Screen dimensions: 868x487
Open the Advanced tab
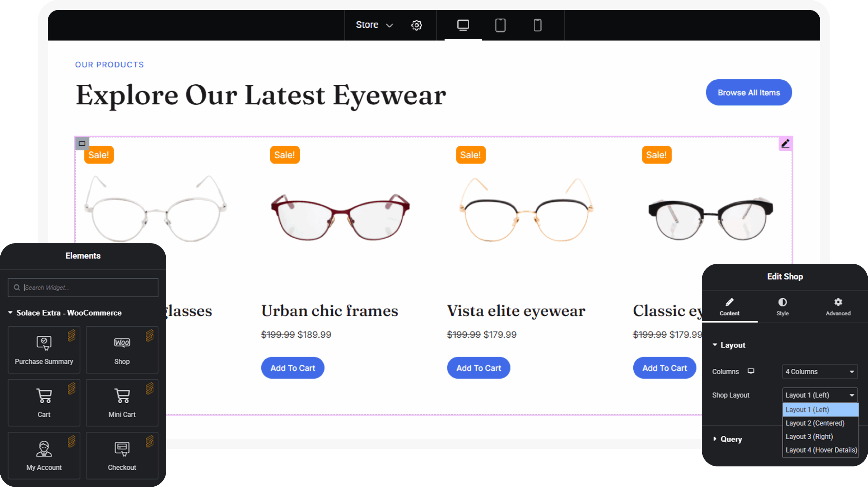point(838,307)
